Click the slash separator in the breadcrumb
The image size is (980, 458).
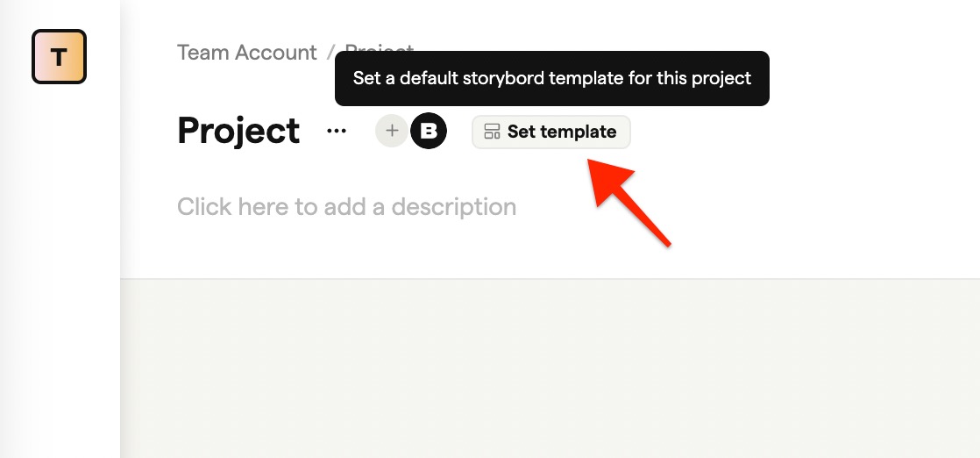pos(330,53)
